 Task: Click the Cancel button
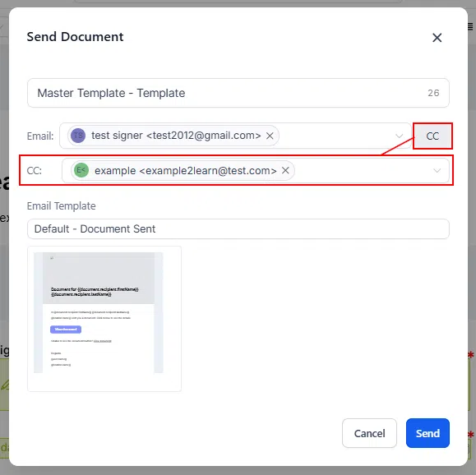[369, 433]
